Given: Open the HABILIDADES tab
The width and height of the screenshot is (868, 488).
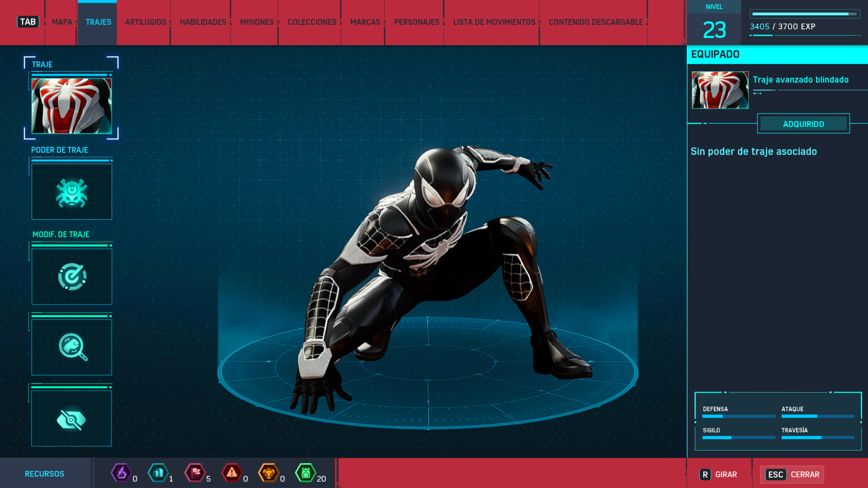Looking at the screenshot, I should point(203,22).
